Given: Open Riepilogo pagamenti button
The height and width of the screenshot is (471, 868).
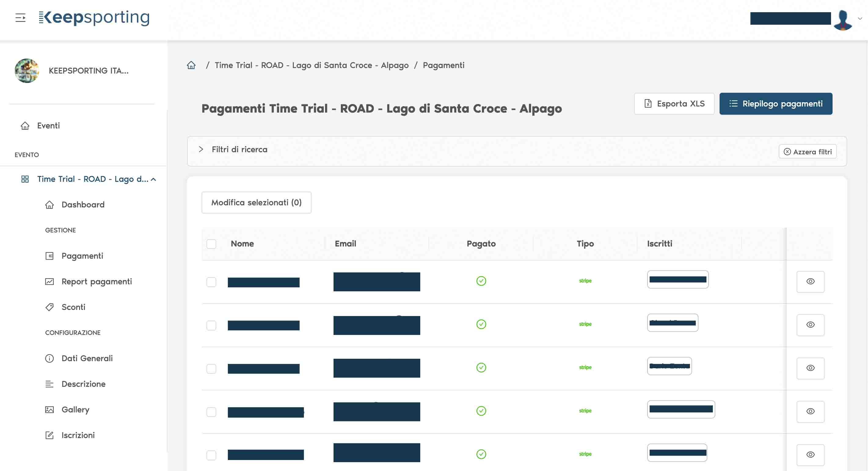Looking at the screenshot, I should (776, 104).
